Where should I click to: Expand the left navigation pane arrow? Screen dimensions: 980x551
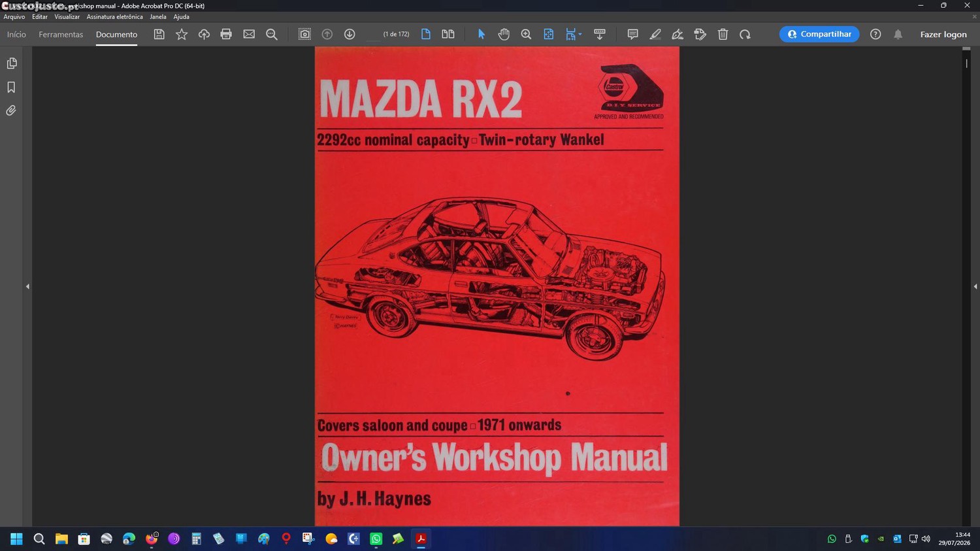pyautogui.click(x=27, y=286)
